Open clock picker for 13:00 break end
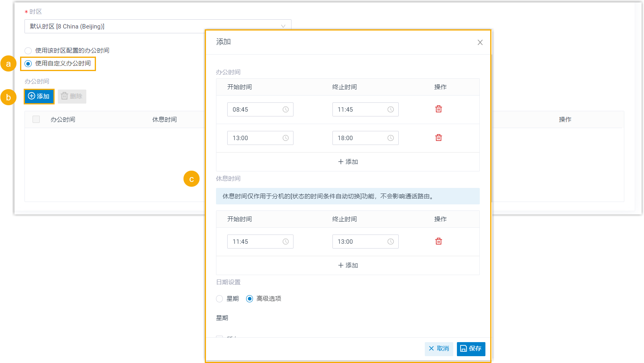 point(390,242)
